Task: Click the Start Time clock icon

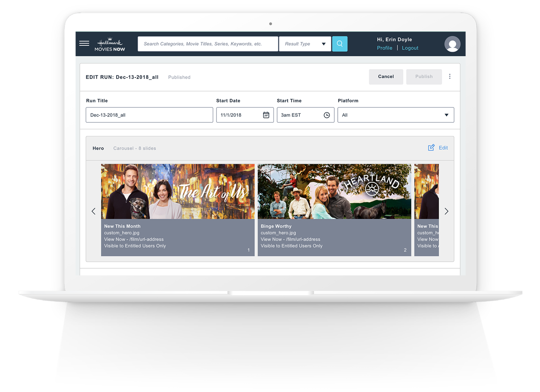Action: pyautogui.click(x=327, y=115)
